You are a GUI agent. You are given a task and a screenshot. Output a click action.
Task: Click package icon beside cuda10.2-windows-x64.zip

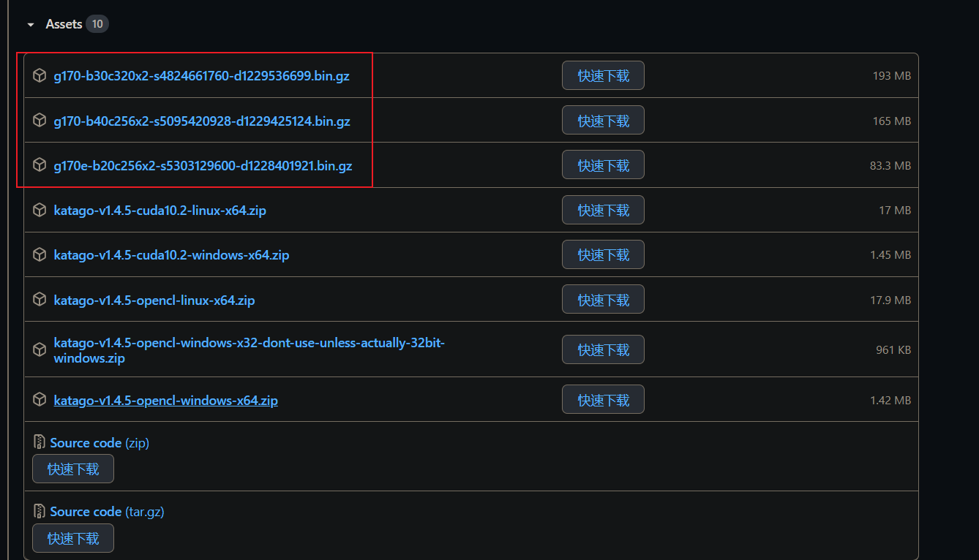point(40,255)
